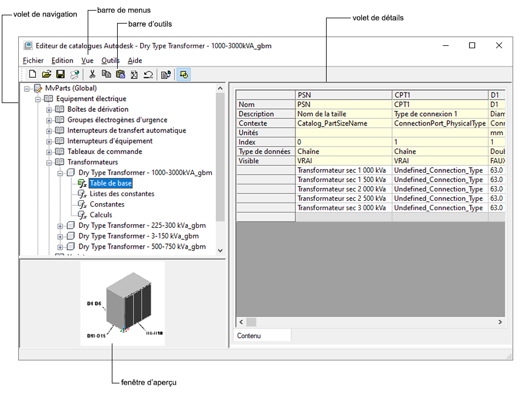This screenshot has height=394, width=532.
Task: Save catalog using the floppy disk icon
Action: 61,74
